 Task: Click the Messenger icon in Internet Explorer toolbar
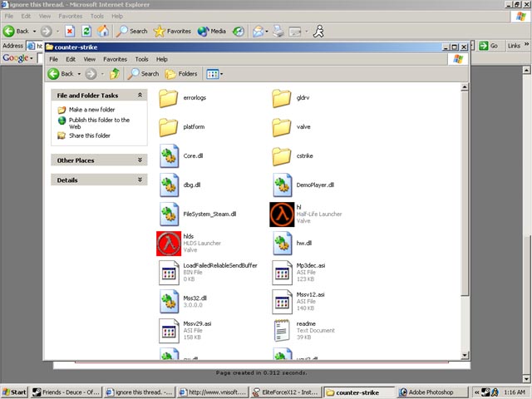[318, 32]
